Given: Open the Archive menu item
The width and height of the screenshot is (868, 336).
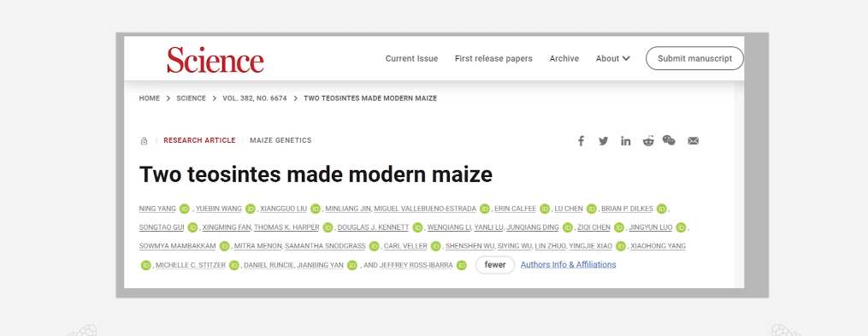Looking at the screenshot, I should click(x=564, y=59).
